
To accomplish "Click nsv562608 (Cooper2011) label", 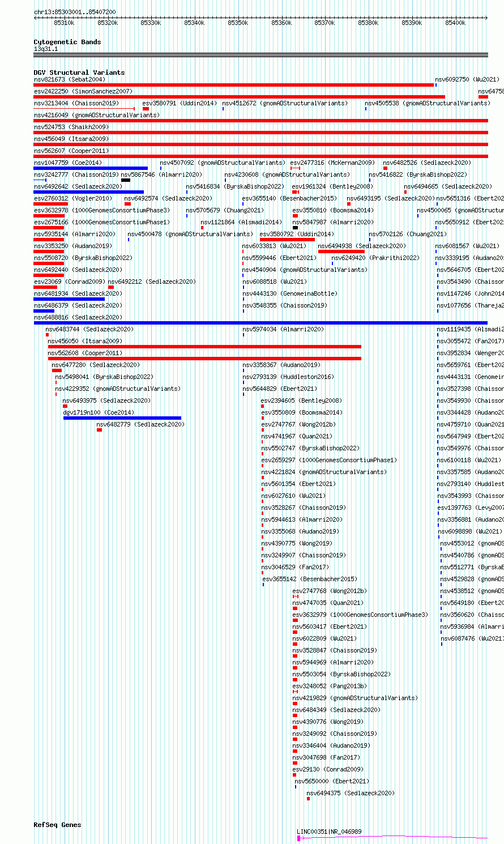I will click(85, 353).
